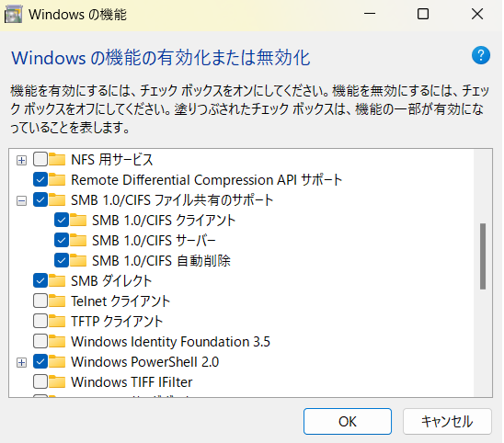Enable the Telnet クライアント checkbox
This screenshot has width=504, height=443.
[40, 301]
